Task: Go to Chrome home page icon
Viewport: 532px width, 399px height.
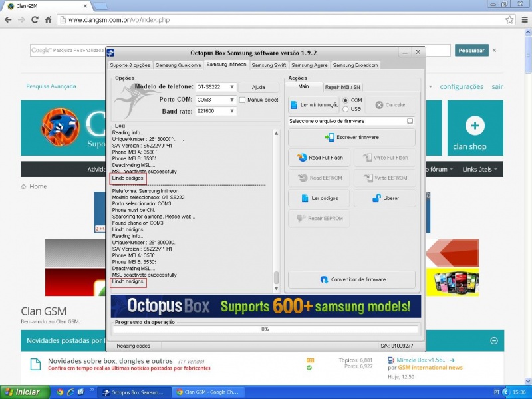Action: point(48,20)
